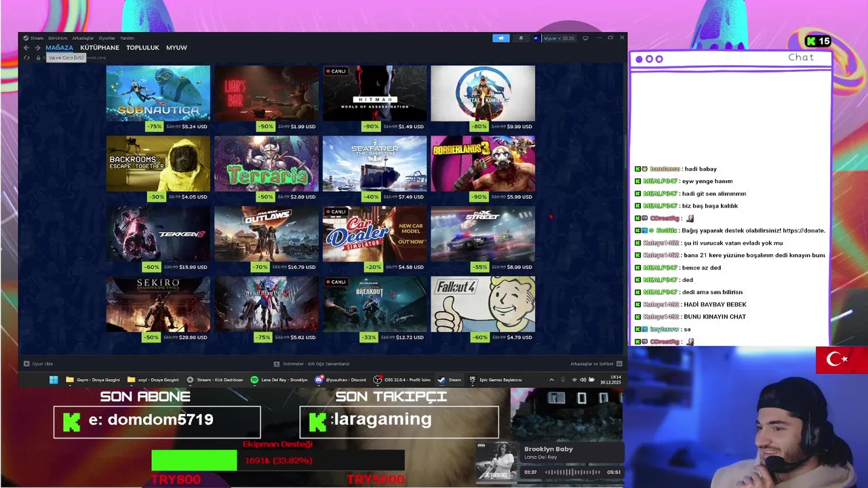The width and height of the screenshot is (868, 488).
Task: Click the $29.99 USD Sekiro price tag
Action: (193, 338)
